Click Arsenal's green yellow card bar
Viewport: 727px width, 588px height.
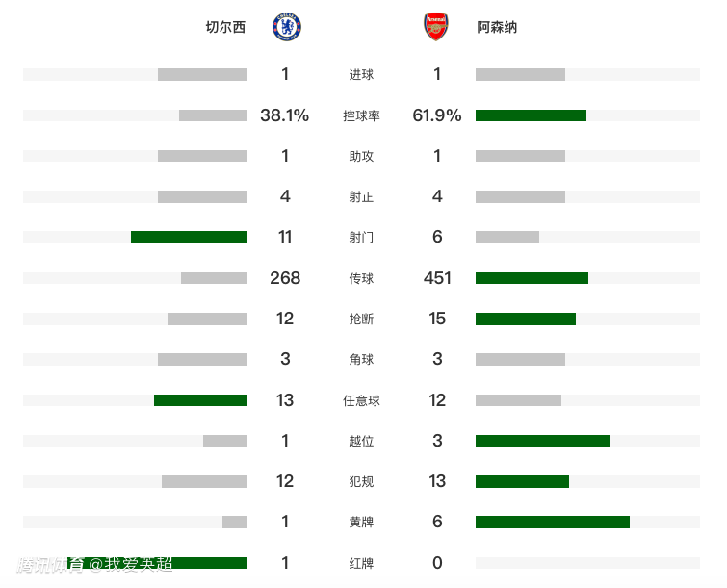point(553,522)
